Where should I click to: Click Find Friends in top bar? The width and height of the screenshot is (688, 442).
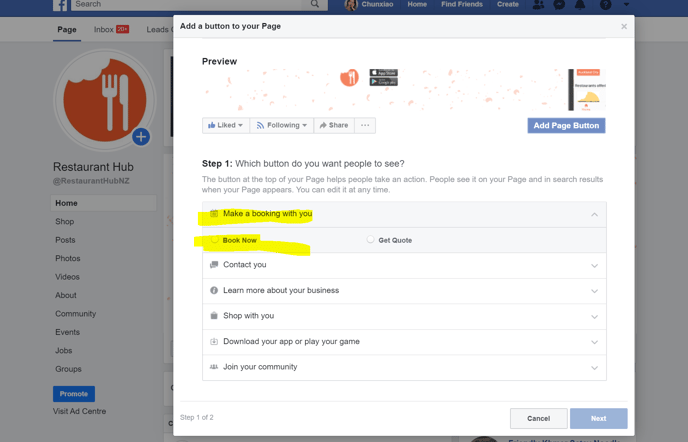[x=462, y=4]
